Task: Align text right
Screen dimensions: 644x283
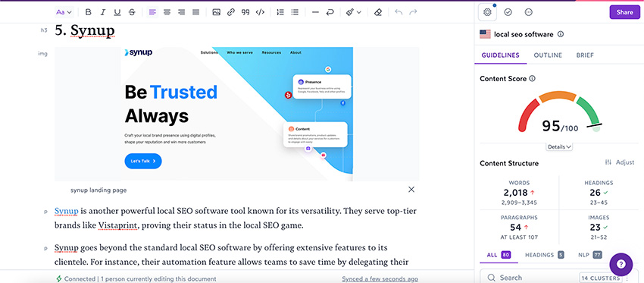Action: [181, 12]
